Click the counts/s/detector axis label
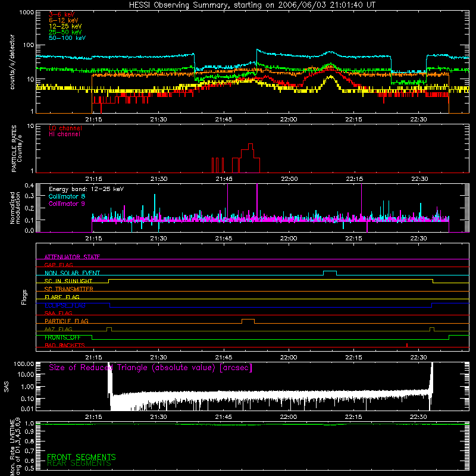The width and height of the screenshot is (476, 476). [12, 62]
